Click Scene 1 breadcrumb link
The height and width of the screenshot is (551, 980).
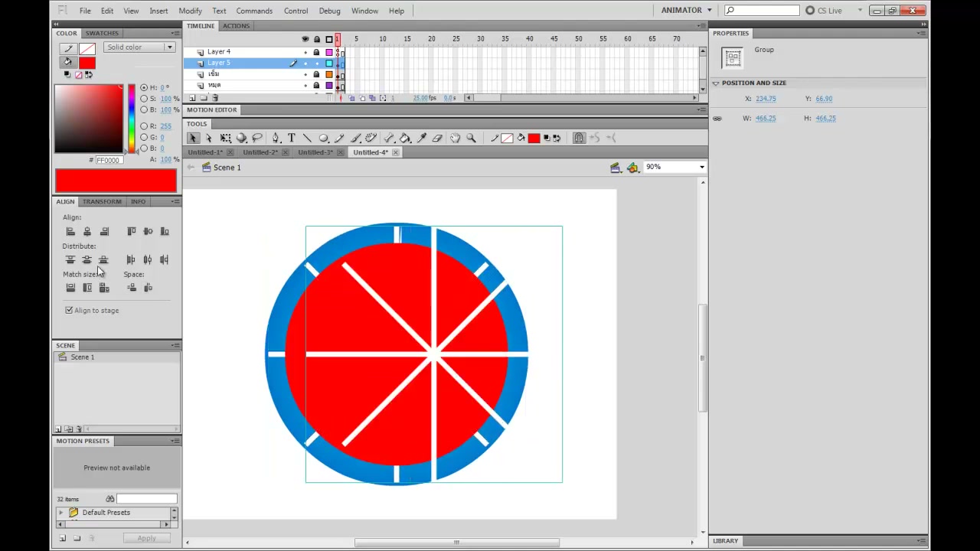[227, 168]
